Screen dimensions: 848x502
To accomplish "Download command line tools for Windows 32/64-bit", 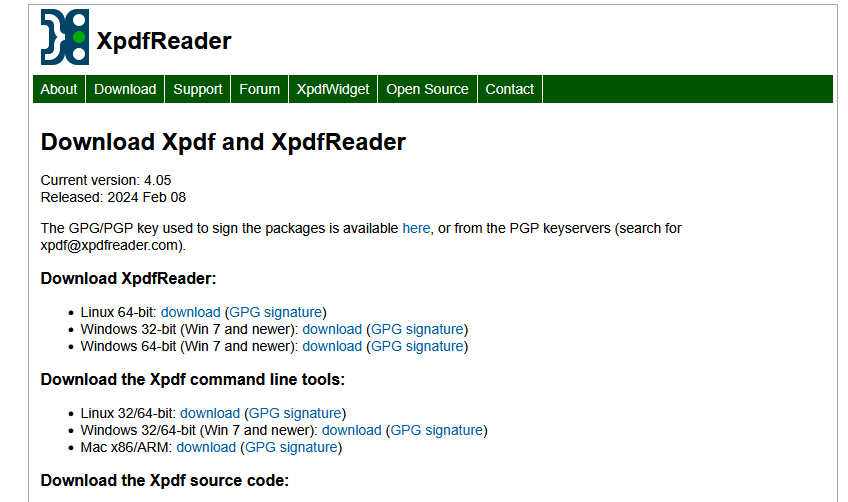I will coord(351,430).
